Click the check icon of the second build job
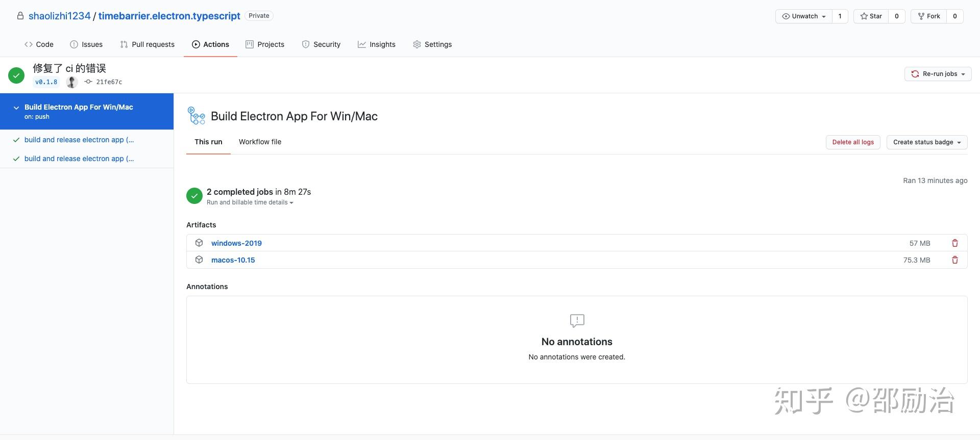This screenshot has width=980, height=440. pos(16,159)
